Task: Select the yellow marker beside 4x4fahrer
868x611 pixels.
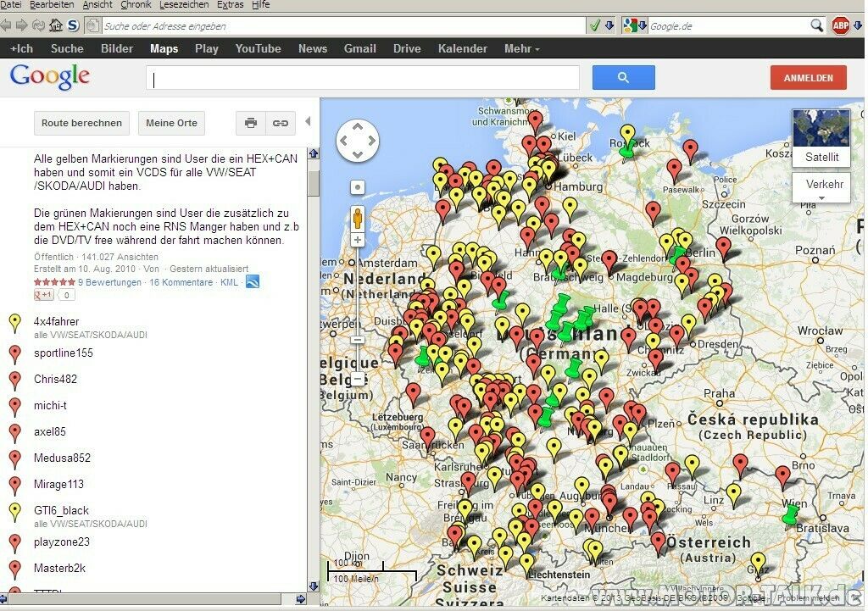Action: [15, 323]
